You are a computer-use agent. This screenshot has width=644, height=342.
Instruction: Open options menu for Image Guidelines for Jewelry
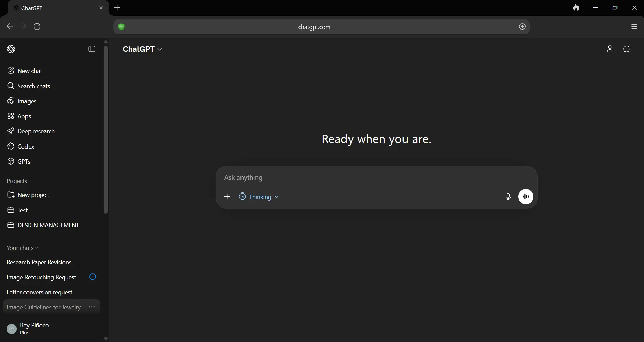pos(92,307)
